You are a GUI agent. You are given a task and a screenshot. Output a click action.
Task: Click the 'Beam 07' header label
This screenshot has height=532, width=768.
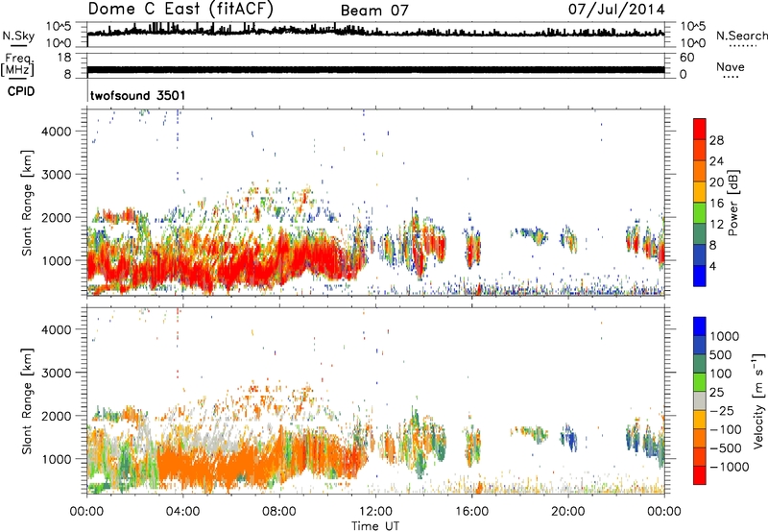click(374, 11)
